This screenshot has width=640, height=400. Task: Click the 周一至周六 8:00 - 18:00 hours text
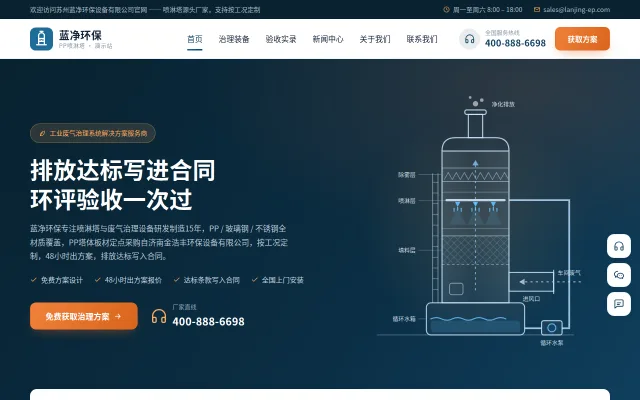tap(487, 9)
